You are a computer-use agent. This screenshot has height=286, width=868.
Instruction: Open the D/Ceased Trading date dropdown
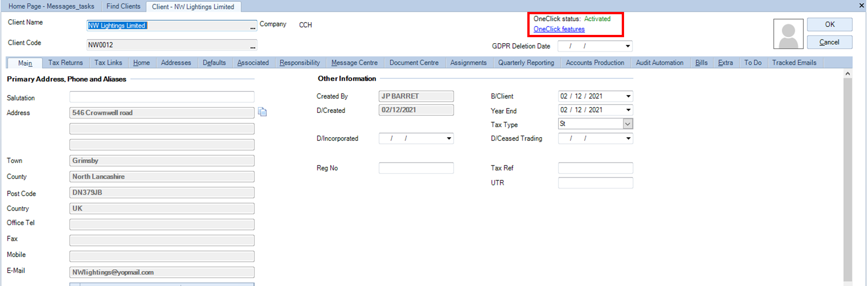point(628,139)
